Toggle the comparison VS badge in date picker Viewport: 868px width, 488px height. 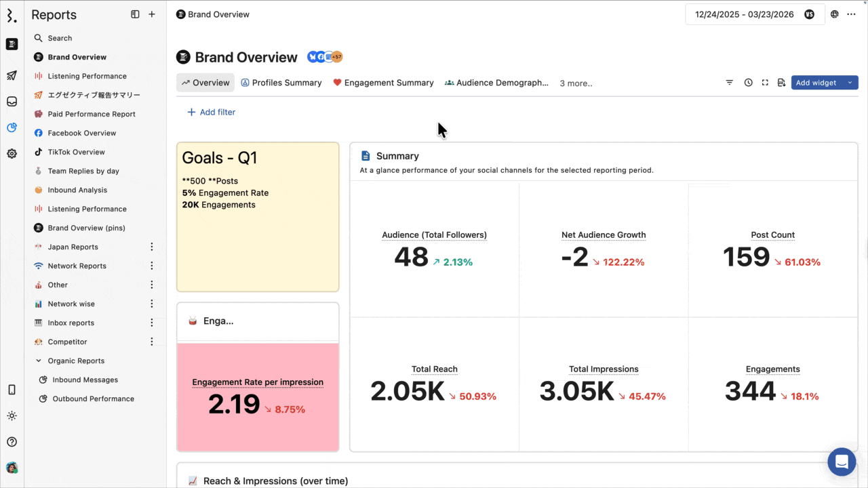pos(809,14)
